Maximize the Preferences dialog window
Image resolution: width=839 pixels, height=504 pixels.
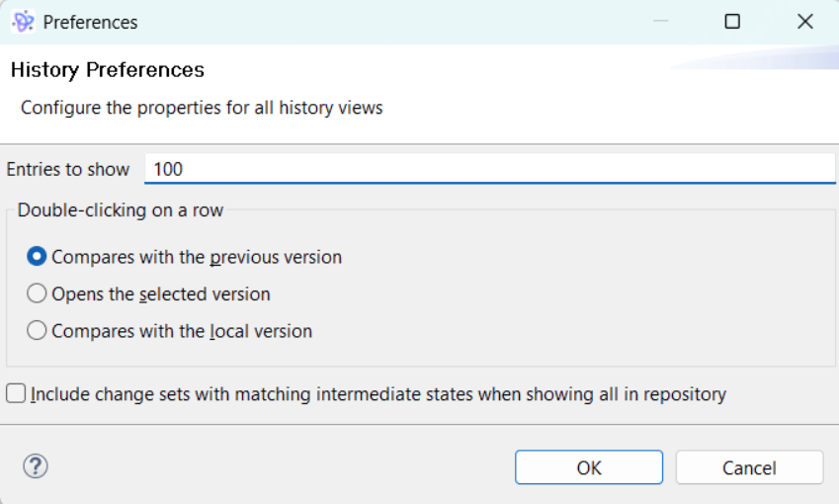pos(732,22)
